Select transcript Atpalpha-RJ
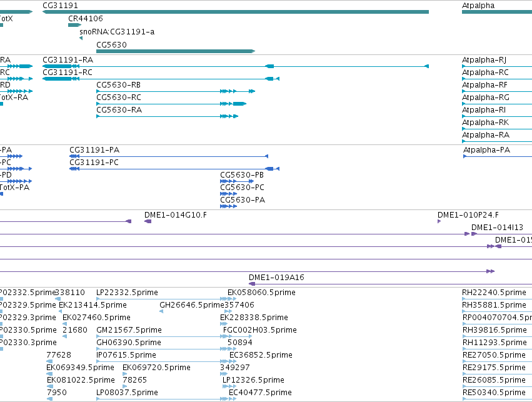This screenshot has height=402, width=532. (x=484, y=60)
